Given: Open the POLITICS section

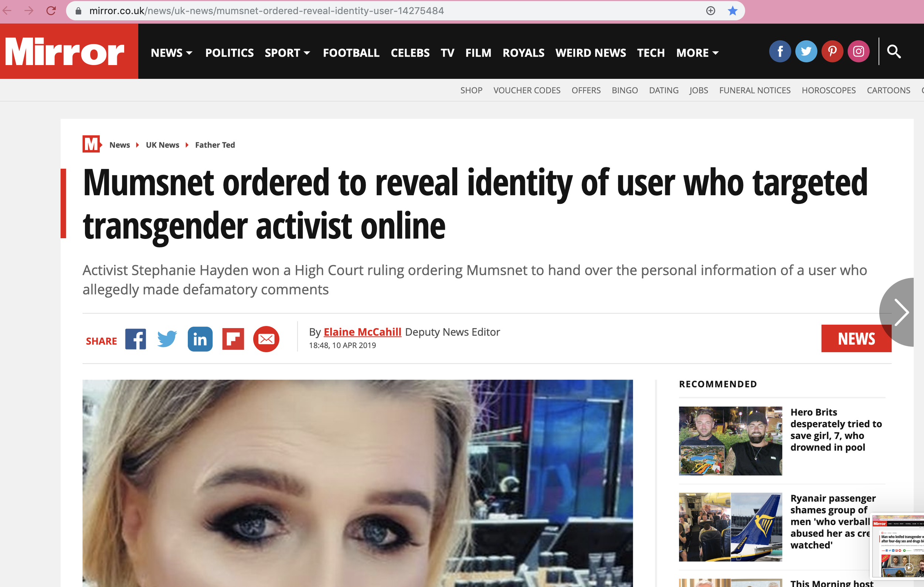Looking at the screenshot, I should tap(229, 53).
